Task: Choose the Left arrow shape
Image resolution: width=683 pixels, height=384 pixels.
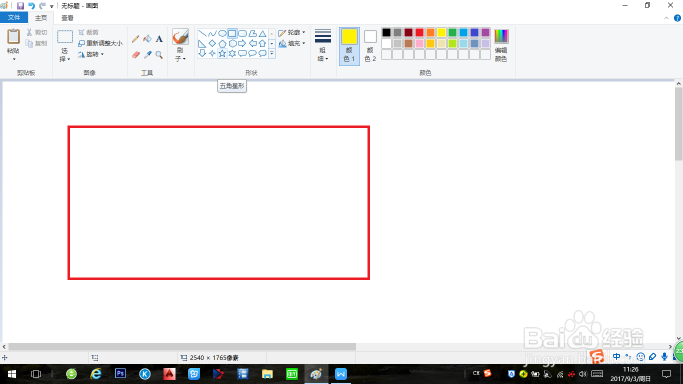Action: click(x=252, y=44)
